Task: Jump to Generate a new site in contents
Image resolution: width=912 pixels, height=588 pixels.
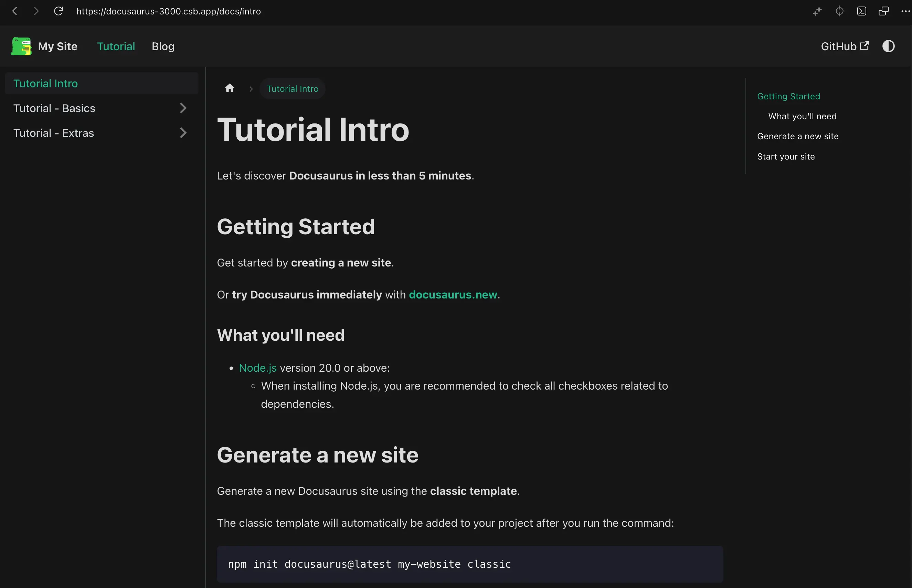Action: coord(798,136)
